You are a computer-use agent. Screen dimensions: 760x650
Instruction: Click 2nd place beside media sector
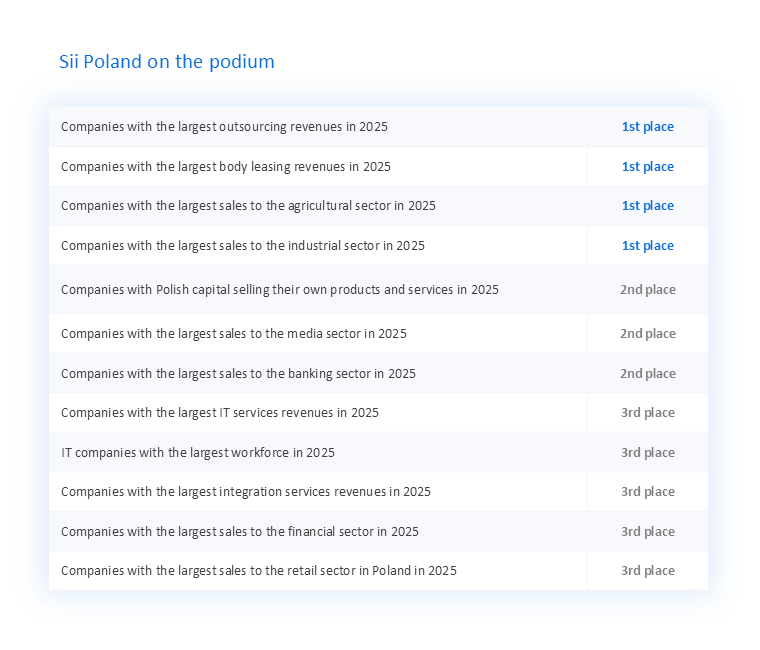pos(648,333)
